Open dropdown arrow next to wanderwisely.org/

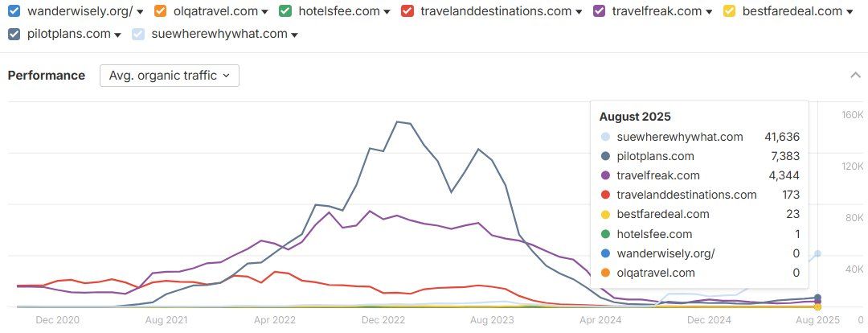click(140, 11)
